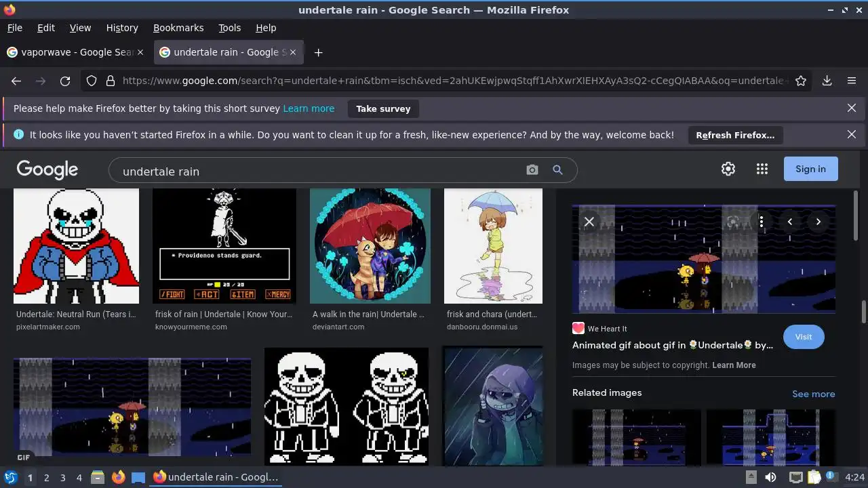This screenshot has width=868, height=488.
Task: Close the vaporwave Google Search tab
Action: [x=140, y=52]
